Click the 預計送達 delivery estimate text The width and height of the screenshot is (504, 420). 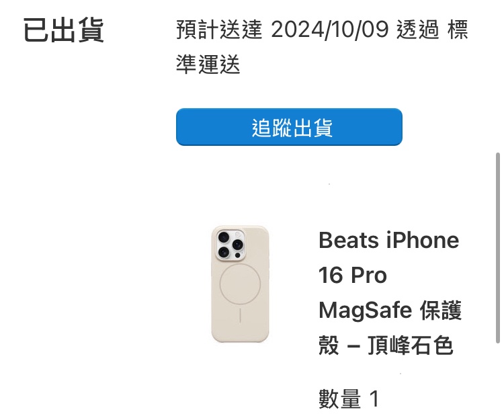(219, 30)
